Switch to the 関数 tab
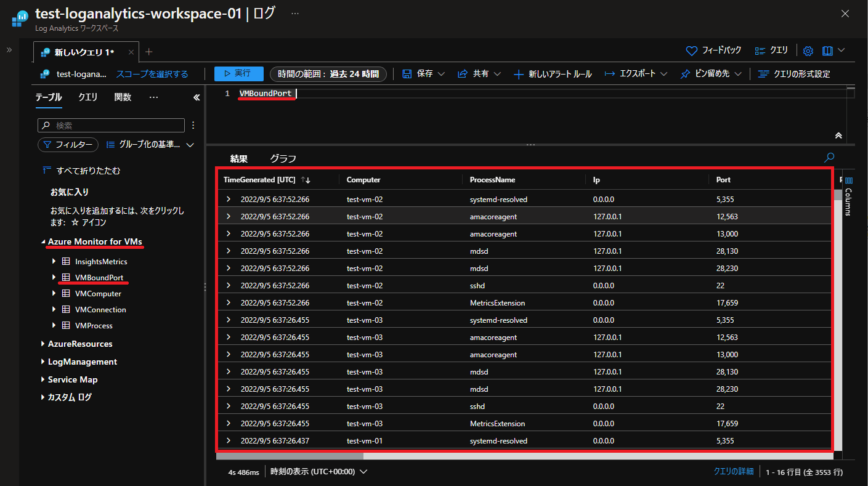The image size is (868, 486). (123, 97)
